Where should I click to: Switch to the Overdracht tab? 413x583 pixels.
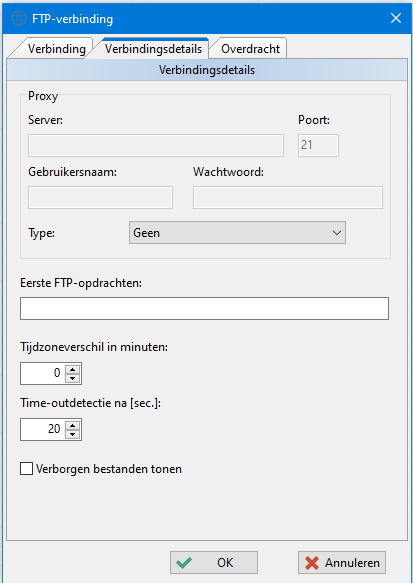[x=250, y=49]
